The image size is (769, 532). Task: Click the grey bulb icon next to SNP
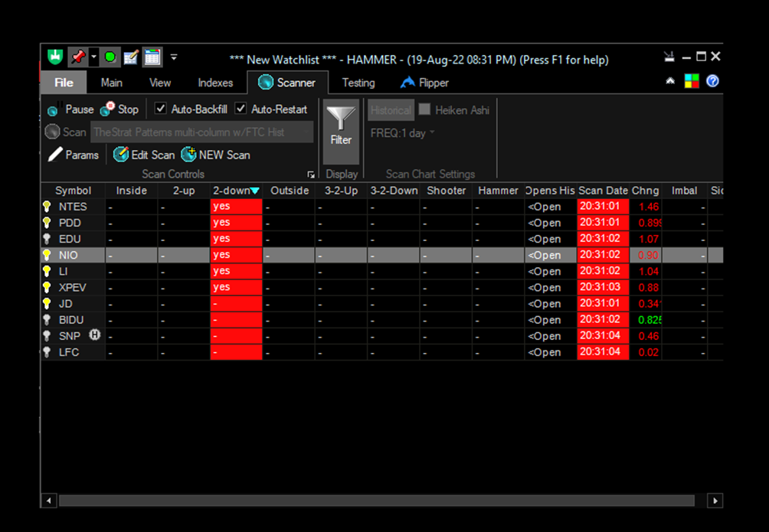click(47, 336)
